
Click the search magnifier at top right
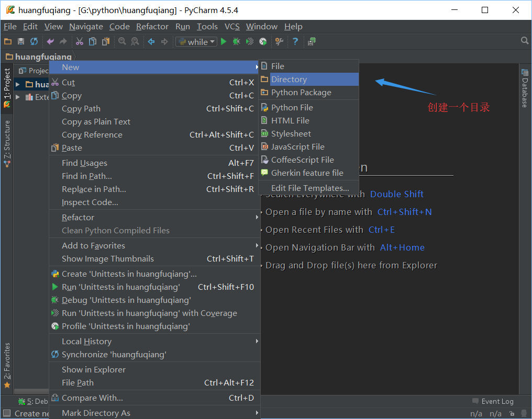tap(524, 41)
